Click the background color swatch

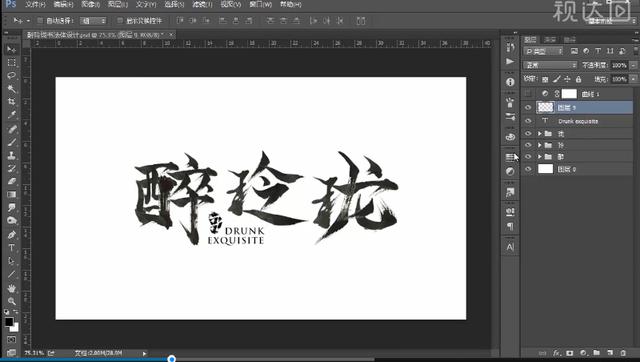tap(15, 327)
